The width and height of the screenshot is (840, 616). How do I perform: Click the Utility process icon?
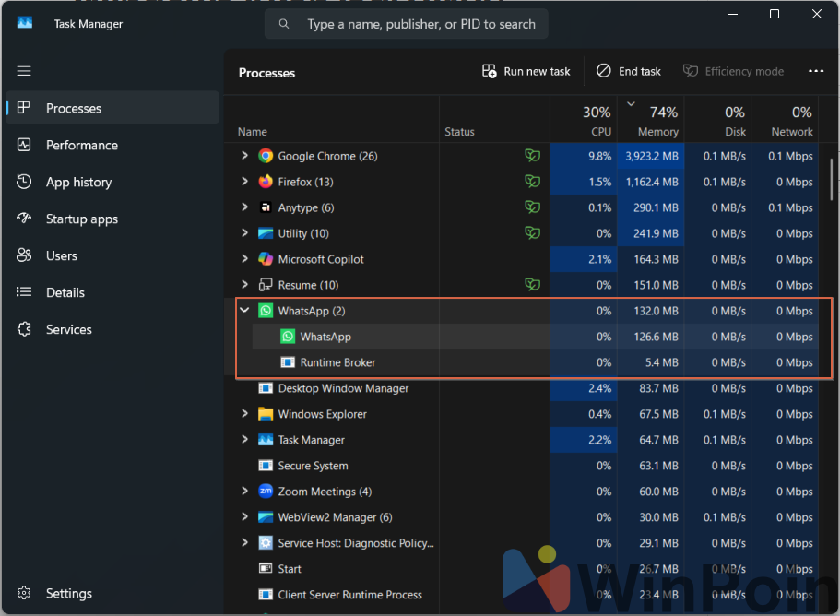click(x=266, y=233)
